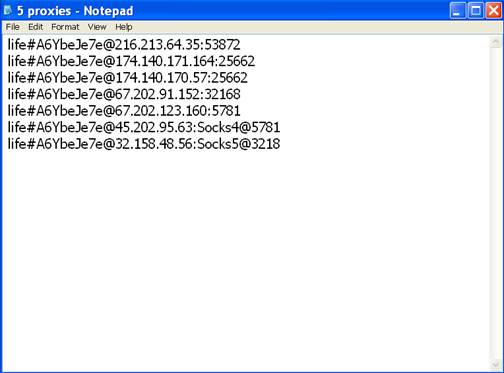
Task: Maximize the Notepad window
Action: pyautogui.click(x=476, y=11)
